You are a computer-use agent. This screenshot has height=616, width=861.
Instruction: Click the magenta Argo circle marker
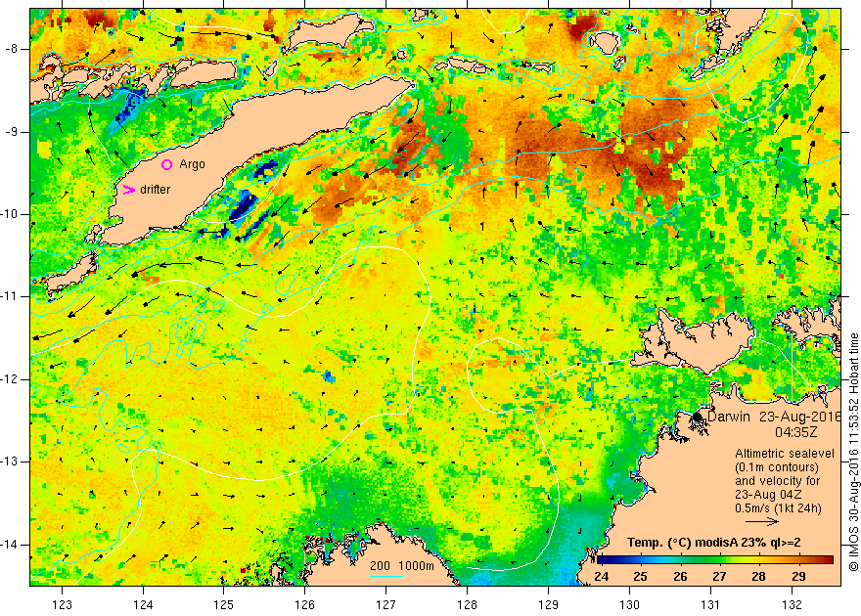pos(167,164)
